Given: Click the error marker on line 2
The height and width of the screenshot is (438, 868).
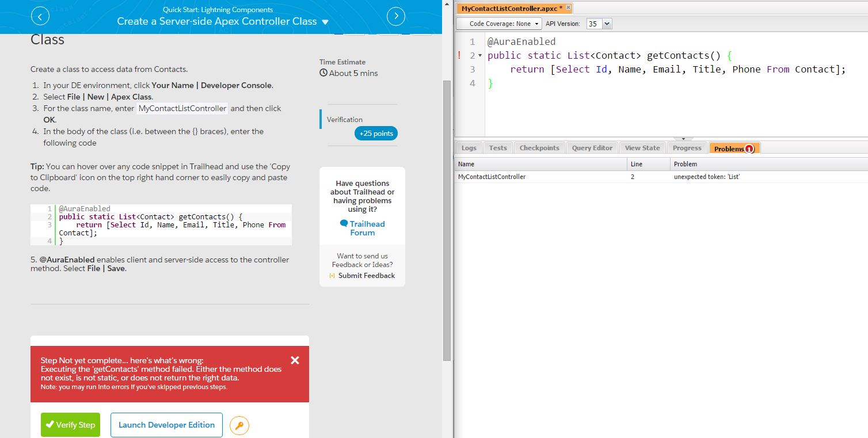Looking at the screenshot, I should 459,56.
